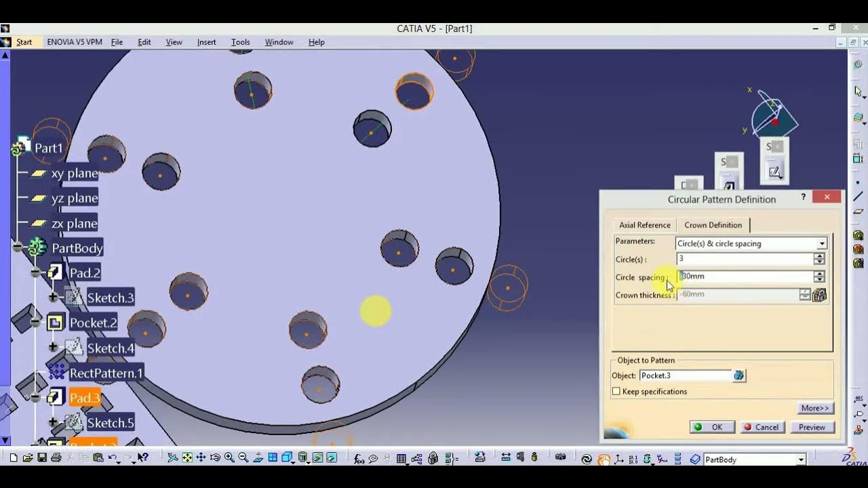Click the Zoom Out magnifier
Image resolution: width=868 pixels, height=488 pixels.
point(243,457)
